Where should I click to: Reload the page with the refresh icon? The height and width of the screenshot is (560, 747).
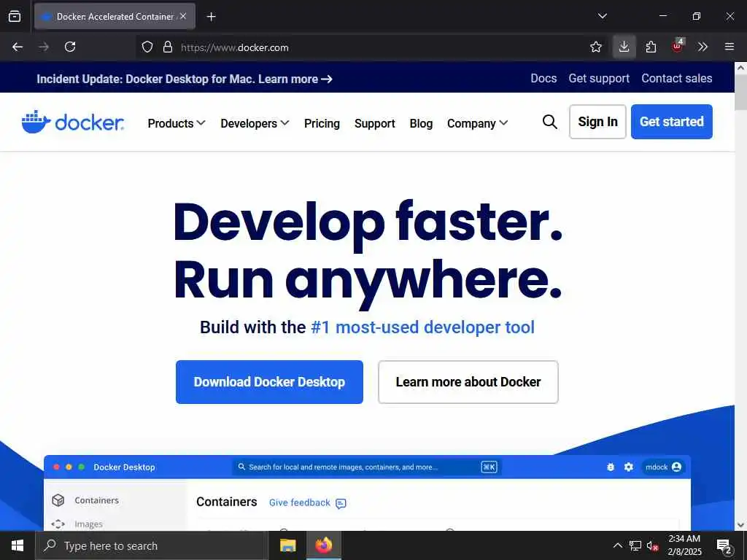point(70,47)
